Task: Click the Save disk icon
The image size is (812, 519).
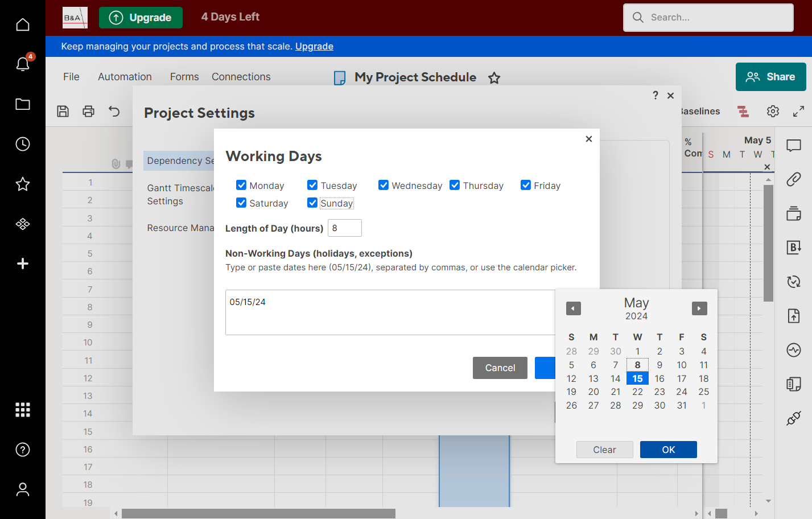Action: pos(63,112)
